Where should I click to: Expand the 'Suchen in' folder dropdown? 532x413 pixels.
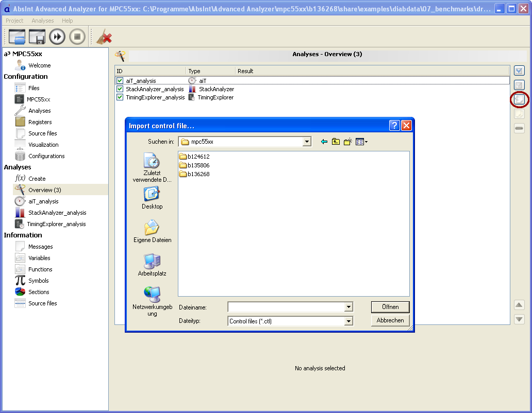[x=307, y=142]
